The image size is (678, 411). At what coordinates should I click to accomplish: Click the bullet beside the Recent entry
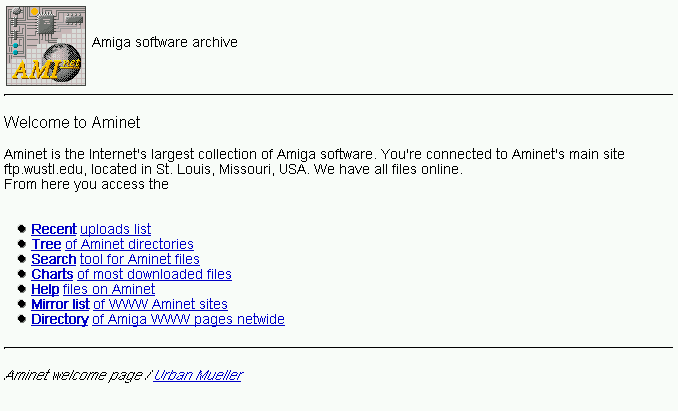click(22, 229)
